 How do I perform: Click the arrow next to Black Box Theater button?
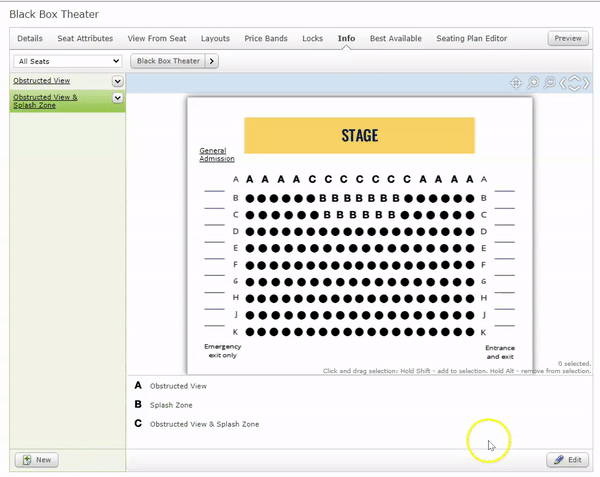pos(212,61)
